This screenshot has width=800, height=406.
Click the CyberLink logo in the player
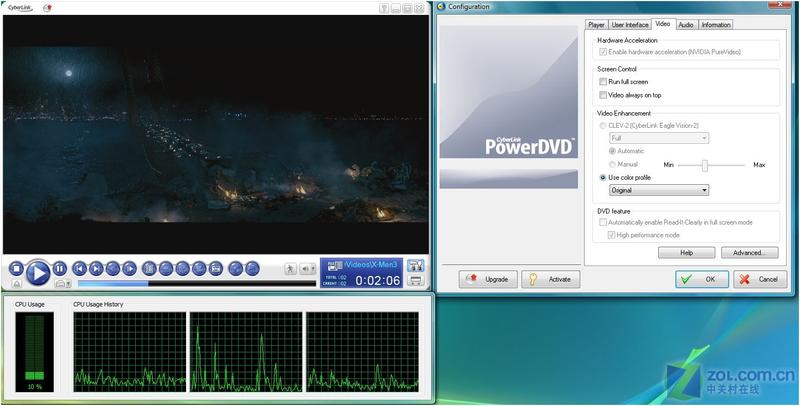click(x=20, y=8)
